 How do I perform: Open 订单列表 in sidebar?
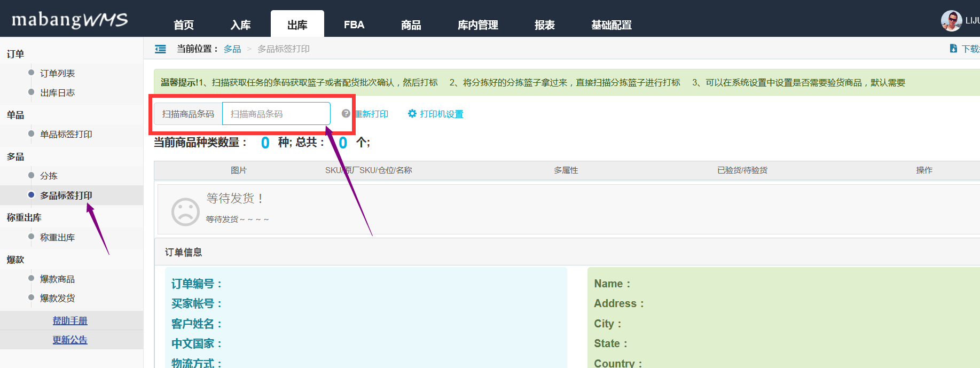(58, 73)
